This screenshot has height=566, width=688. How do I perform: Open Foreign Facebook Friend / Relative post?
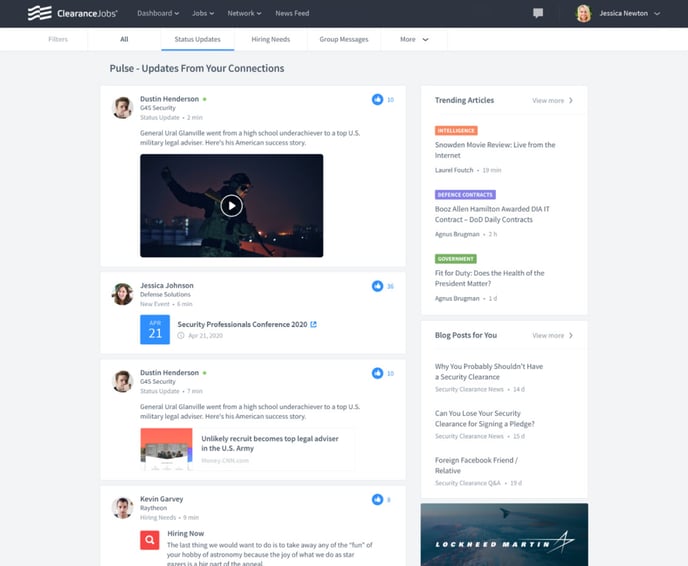477,465
